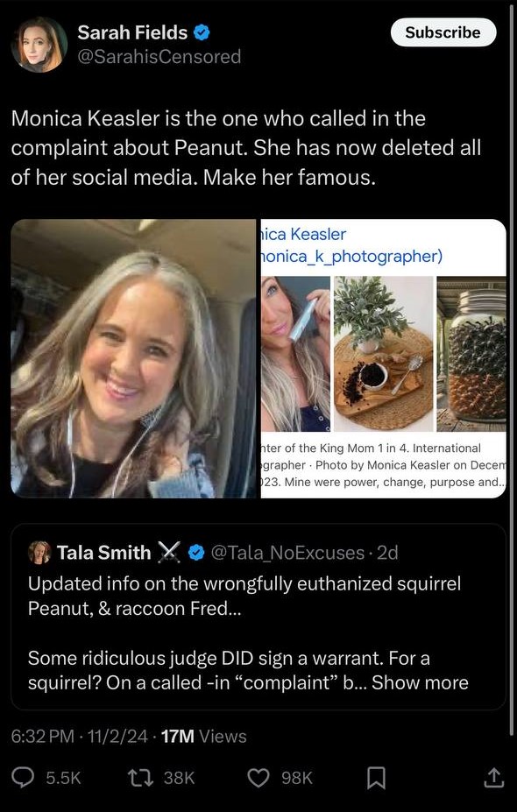This screenshot has height=812, width=517.
Task: Click Sarah Fields' blue verified badge
Action: [x=200, y=32]
